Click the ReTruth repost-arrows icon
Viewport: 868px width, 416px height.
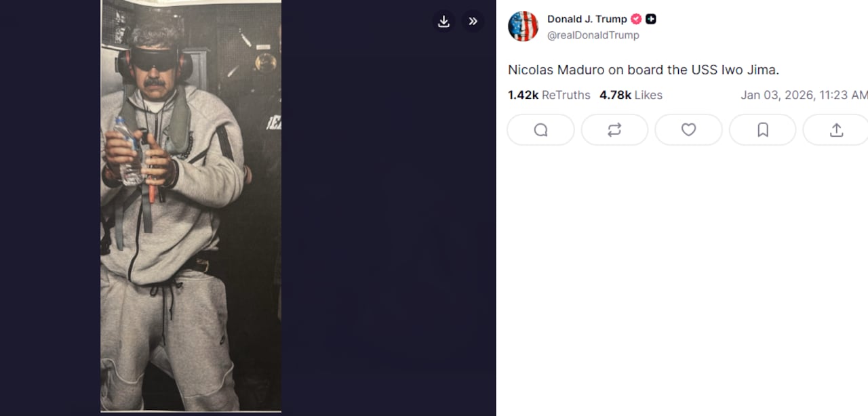coord(614,129)
